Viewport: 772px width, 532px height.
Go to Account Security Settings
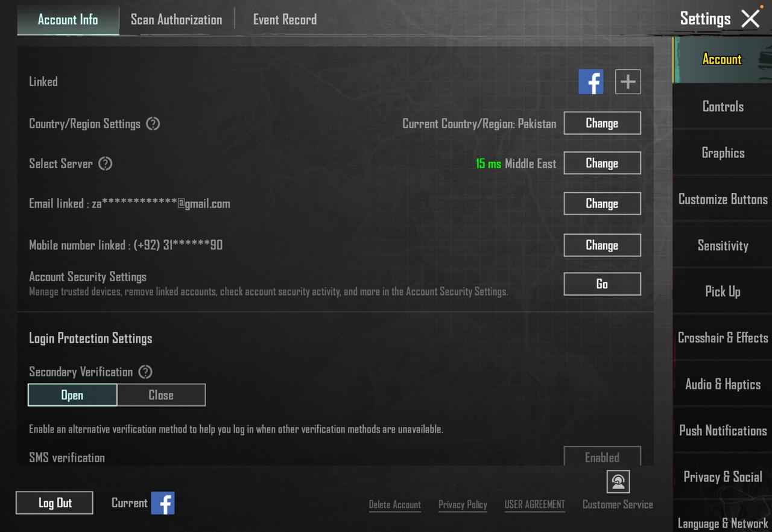[601, 284]
